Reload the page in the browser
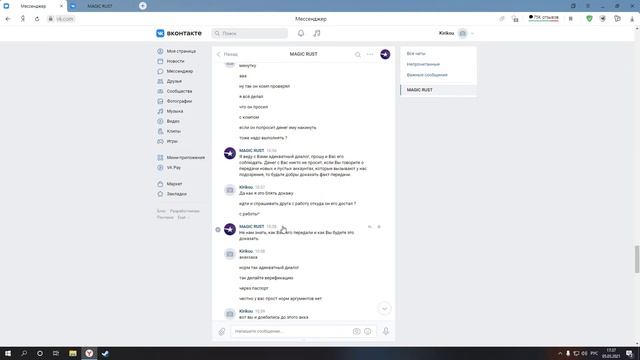The height and width of the screenshot is (360, 640). [37, 19]
